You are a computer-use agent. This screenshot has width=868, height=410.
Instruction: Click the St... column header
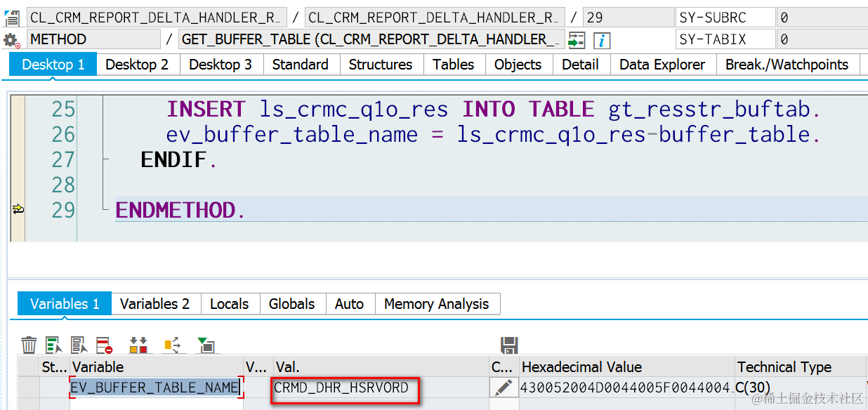(x=54, y=367)
